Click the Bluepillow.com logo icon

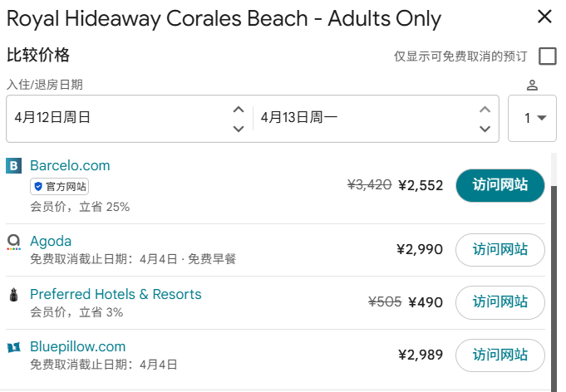tap(13, 347)
